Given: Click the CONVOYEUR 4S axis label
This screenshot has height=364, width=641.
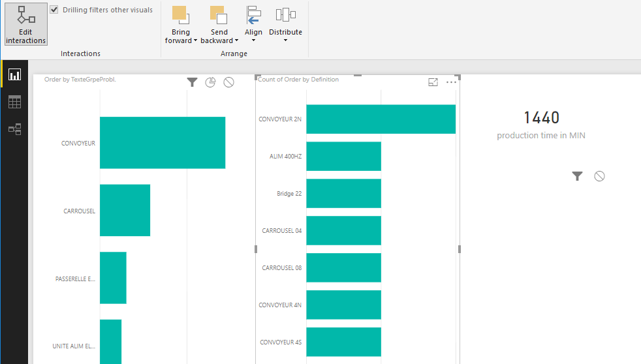Looking at the screenshot, I should point(281,342).
